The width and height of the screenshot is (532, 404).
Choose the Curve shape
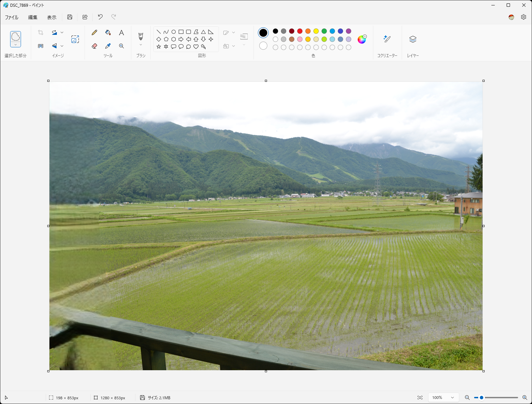(x=166, y=32)
